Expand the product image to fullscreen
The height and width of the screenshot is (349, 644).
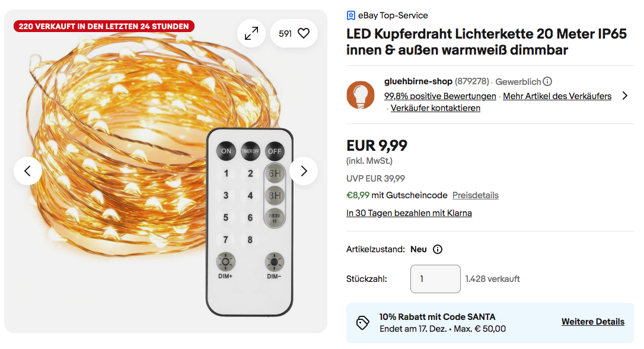click(x=251, y=34)
